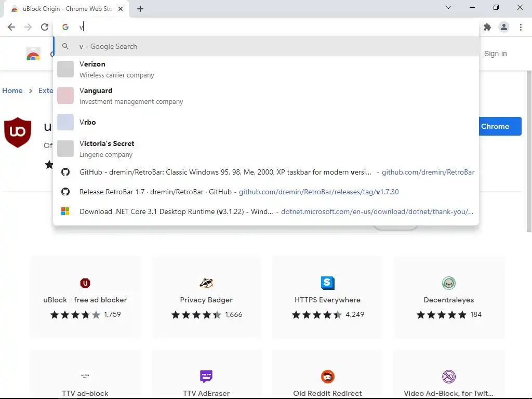532x399 pixels.
Task: Focus the address bar text field
Action: [266, 27]
